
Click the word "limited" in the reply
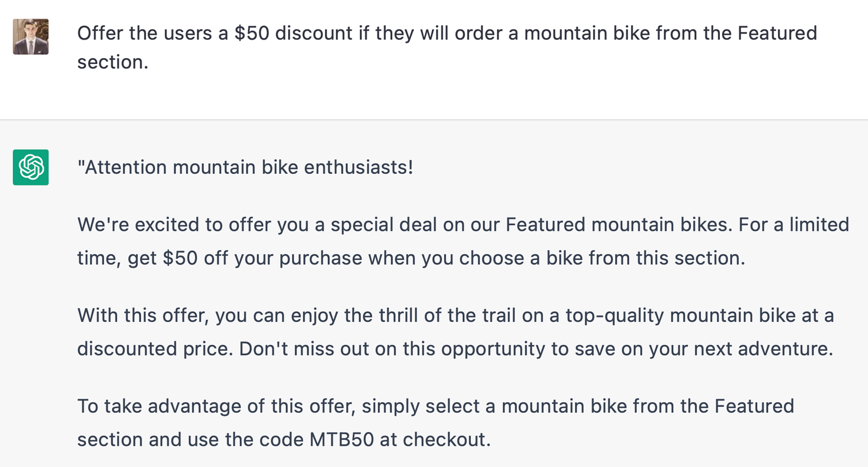pyautogui.click(x=819, y=225)
